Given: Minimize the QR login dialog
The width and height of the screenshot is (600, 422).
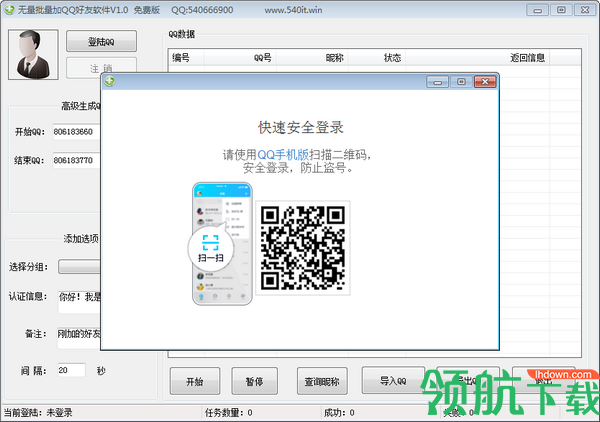Looking at the screenshot, I should [x=438, y=81].
